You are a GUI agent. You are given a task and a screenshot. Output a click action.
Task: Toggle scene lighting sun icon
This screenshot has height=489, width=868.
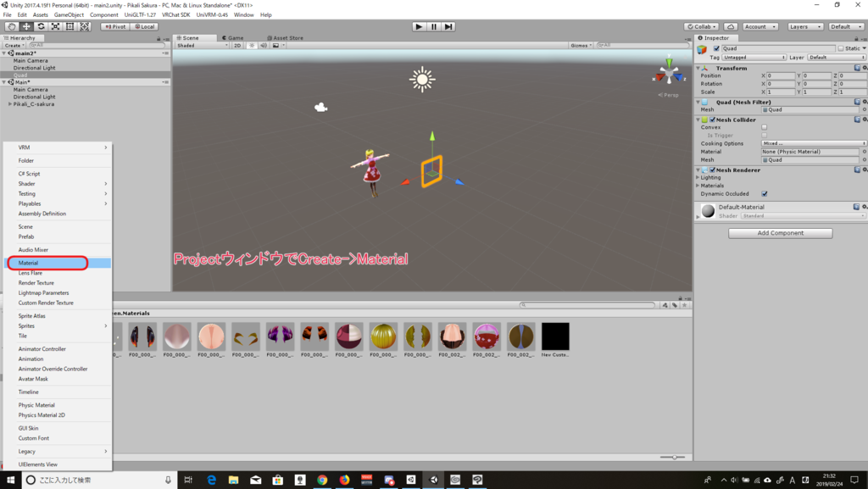[x=252, y=46]
